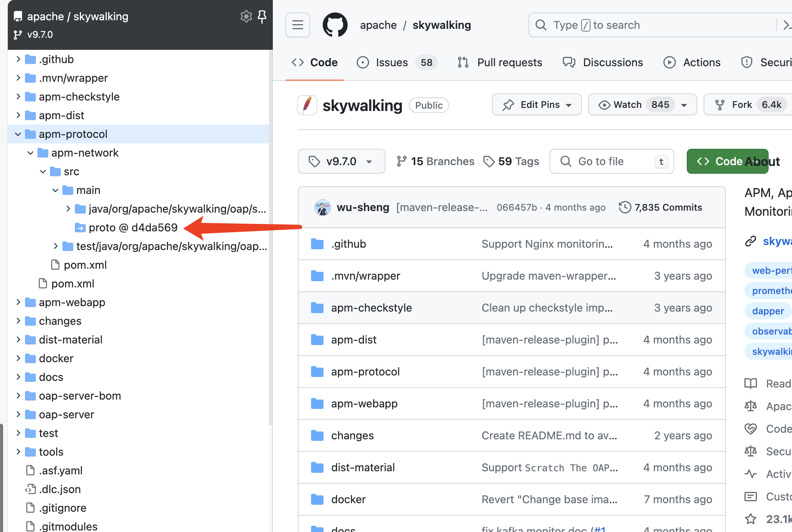Screen dimensions: 792x532
Task: Collapse the apm-protocol folder
Action: tap(18, 134)
